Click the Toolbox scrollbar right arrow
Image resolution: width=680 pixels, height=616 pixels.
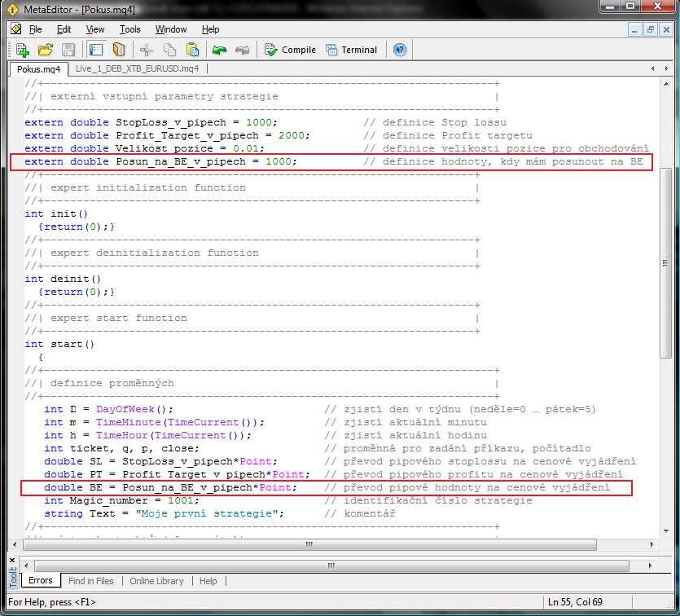650,565
